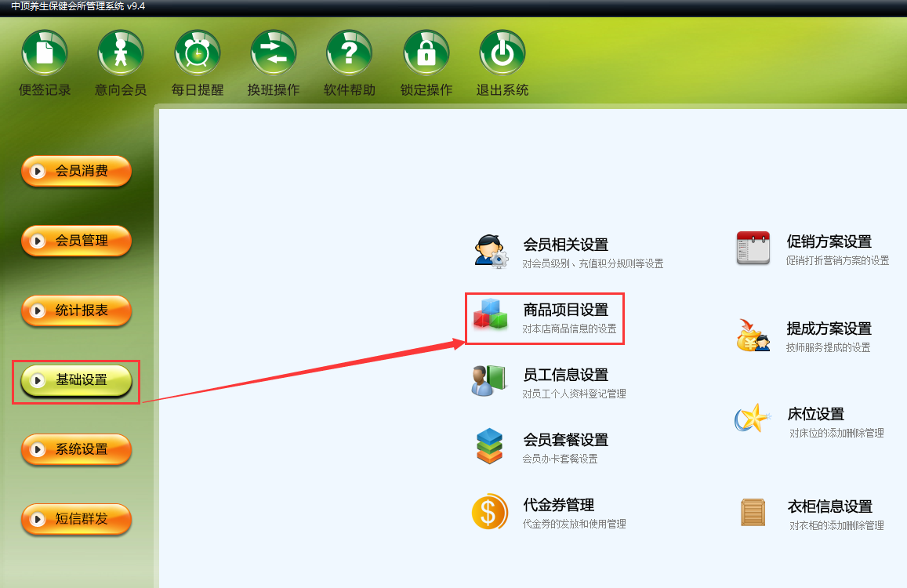Open 促销方案设置 calendar icon

(x=753, y=248)
